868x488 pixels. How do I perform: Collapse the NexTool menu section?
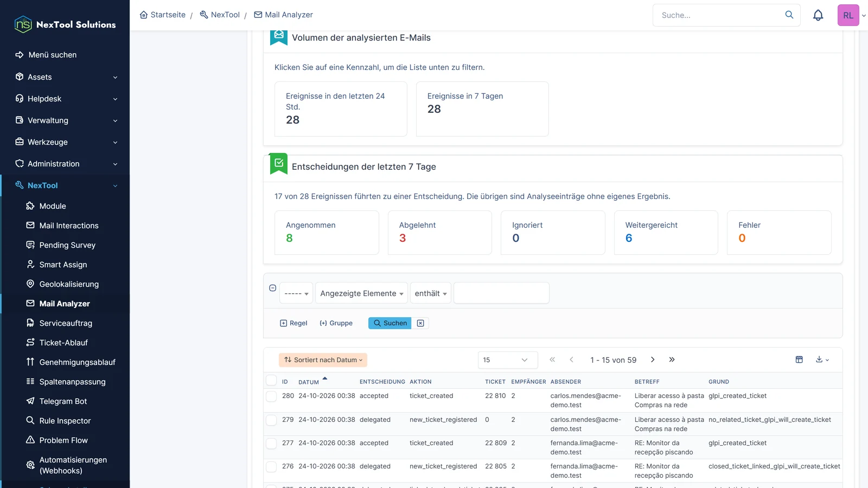click(65, 185)
